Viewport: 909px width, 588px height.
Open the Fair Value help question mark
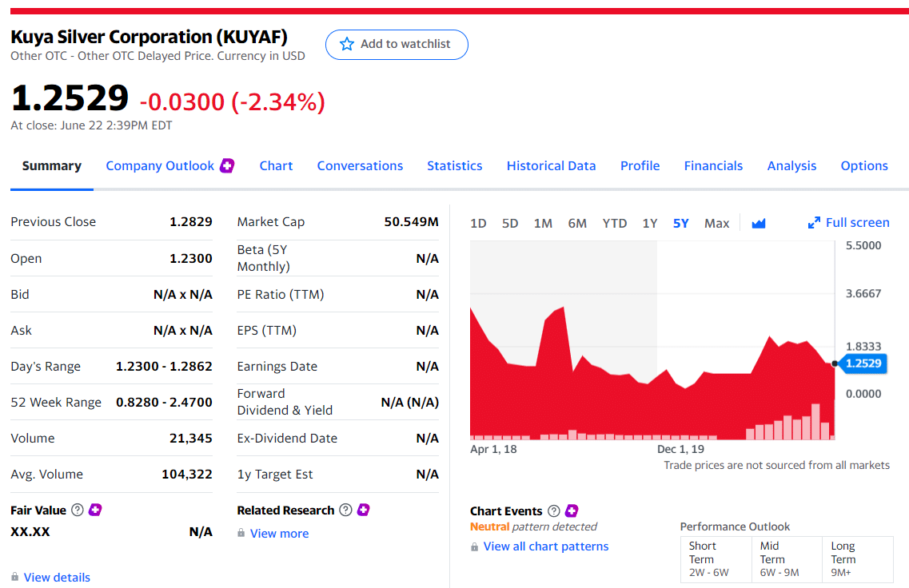pyautogui.click(x=78, y=510)
